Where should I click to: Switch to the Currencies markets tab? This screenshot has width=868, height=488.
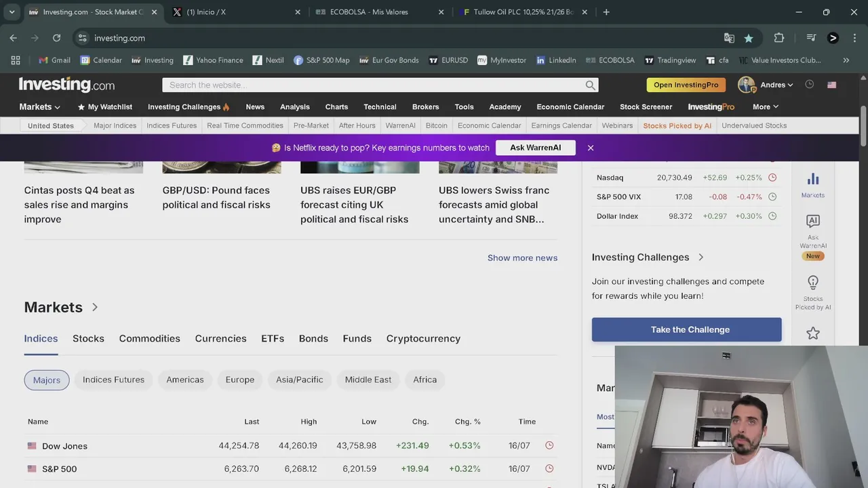tap(221, 338)
